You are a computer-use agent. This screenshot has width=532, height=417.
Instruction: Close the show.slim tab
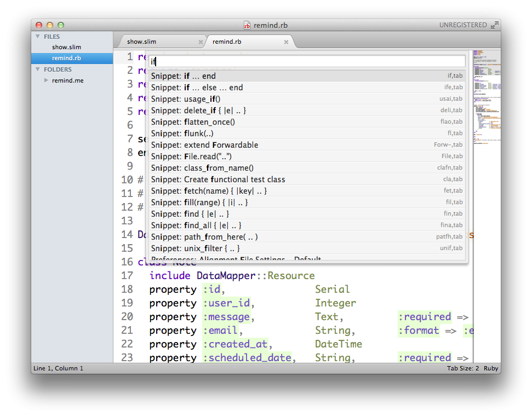[x=201, y=42]
